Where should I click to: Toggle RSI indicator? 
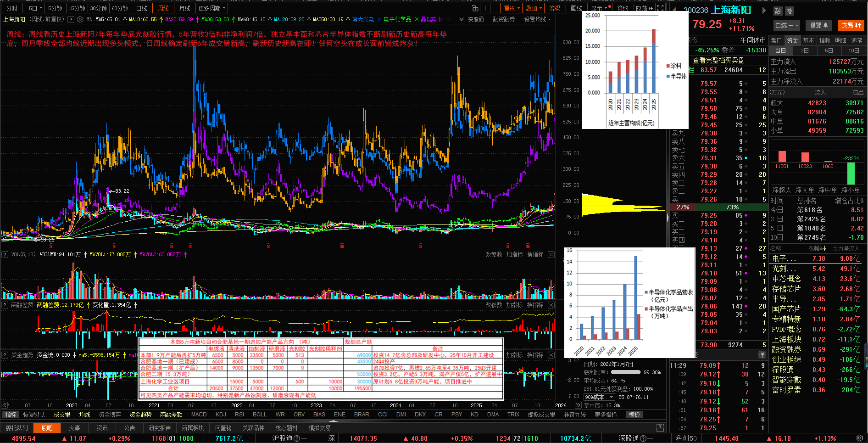pos(239,415)
